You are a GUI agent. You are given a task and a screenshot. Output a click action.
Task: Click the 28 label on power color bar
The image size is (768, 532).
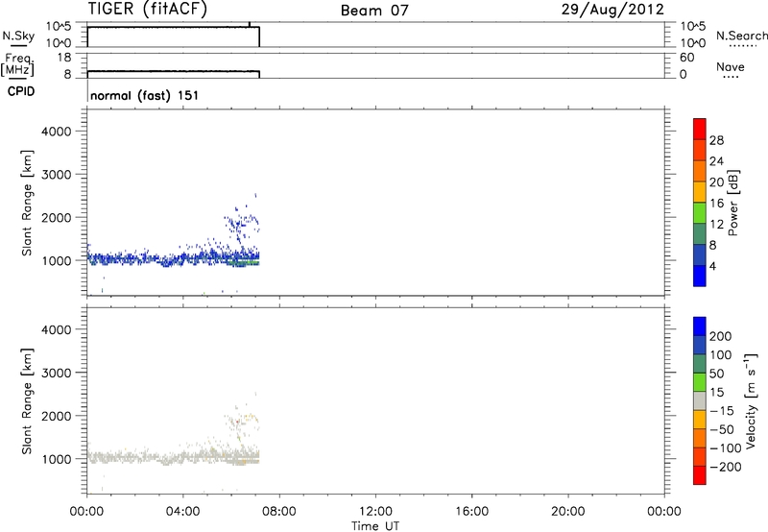coord(716,140)
